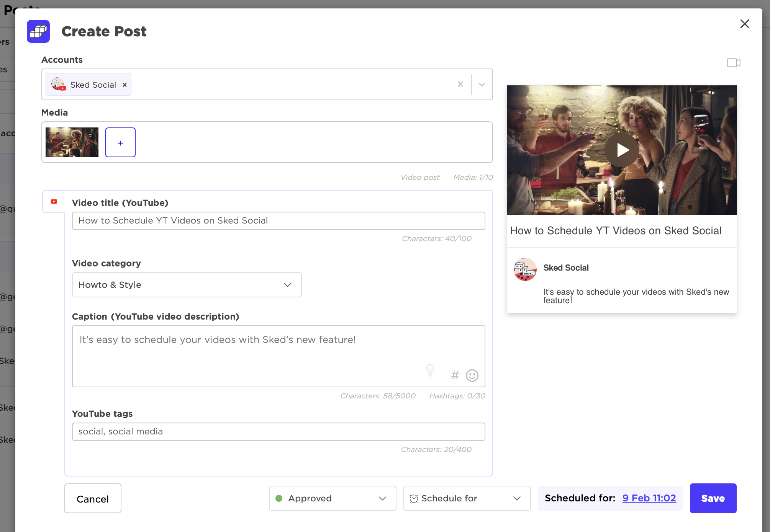Edit the YouTube tags field
The width and height of the screenshot is (770, 532).
[279, 432]
